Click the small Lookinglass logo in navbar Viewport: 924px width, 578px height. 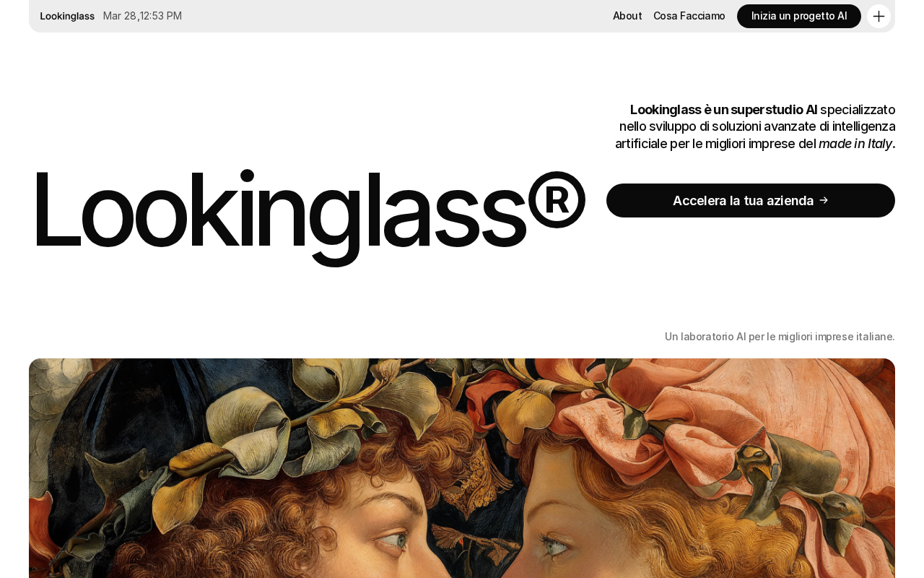(67, 16)
